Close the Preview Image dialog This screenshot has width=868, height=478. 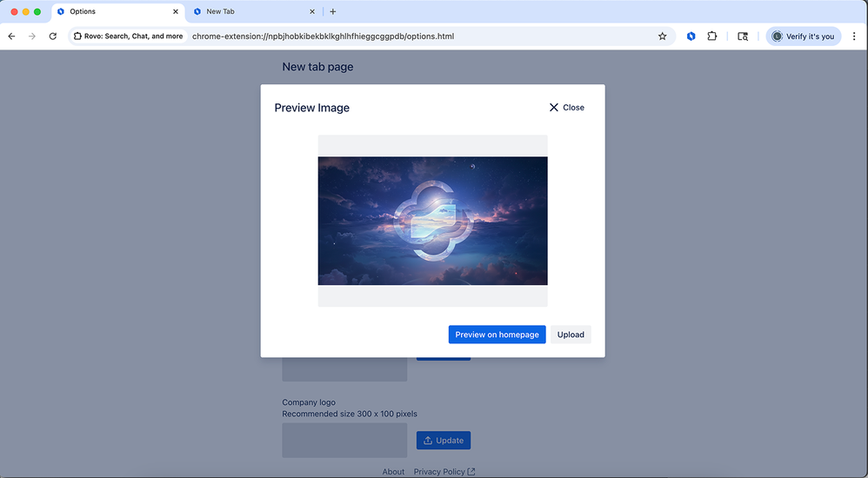tap(566, 107)
